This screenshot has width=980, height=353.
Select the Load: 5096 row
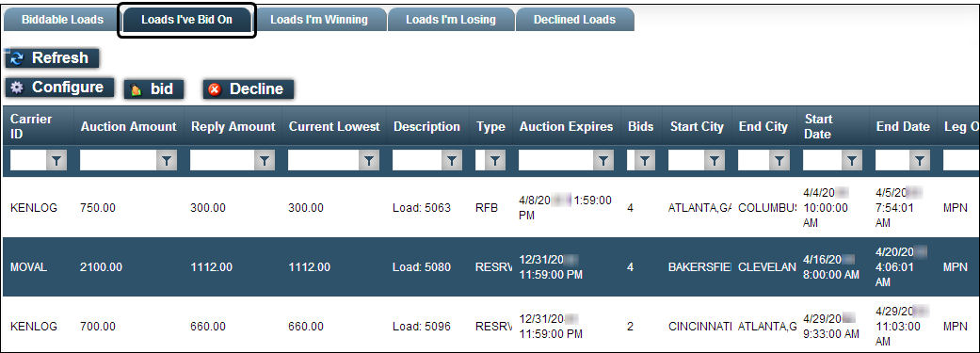pyautogui.click(x=490, y=326)
